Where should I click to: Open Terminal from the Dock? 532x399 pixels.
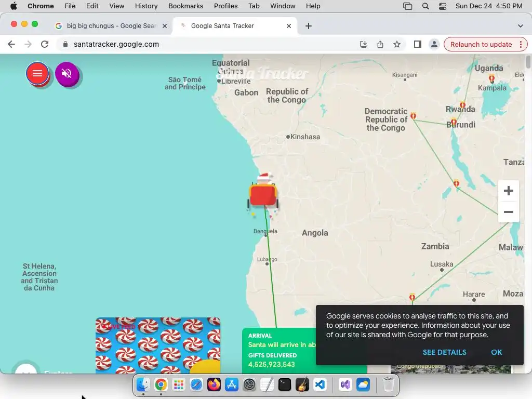pos(284,385)
